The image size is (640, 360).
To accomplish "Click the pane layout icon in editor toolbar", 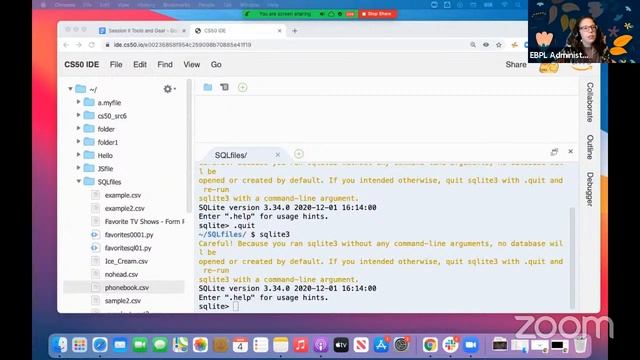I will click(x=224, y=87).
